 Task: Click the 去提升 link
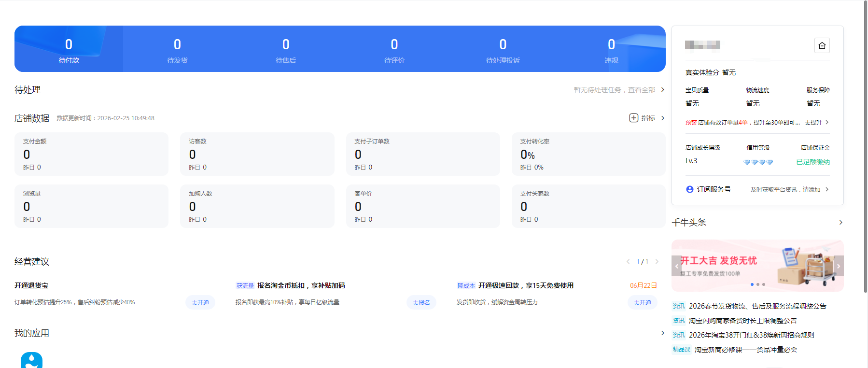point(813,123)
